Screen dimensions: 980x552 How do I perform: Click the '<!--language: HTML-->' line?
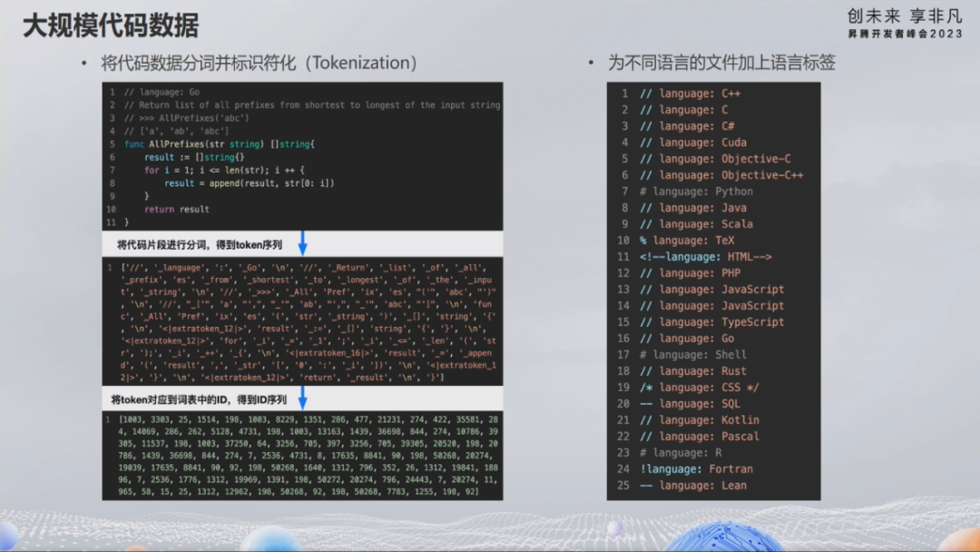pos(706,257)
